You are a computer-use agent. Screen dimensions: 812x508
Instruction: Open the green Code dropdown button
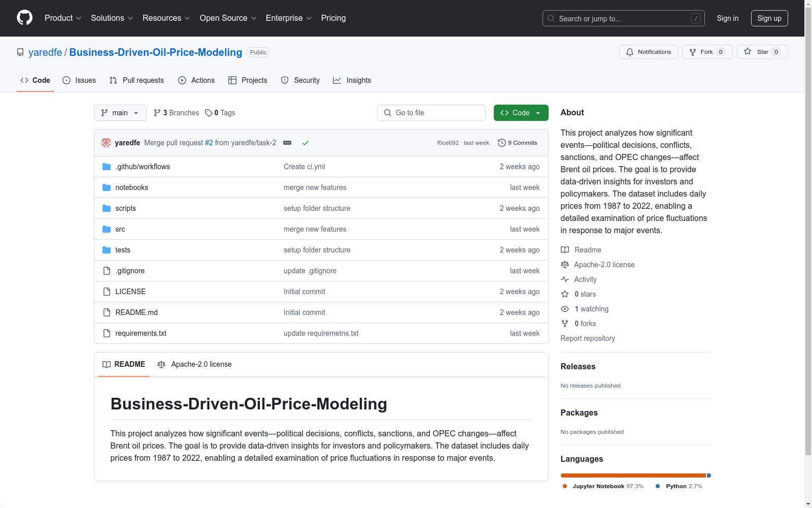click(521, 113)
